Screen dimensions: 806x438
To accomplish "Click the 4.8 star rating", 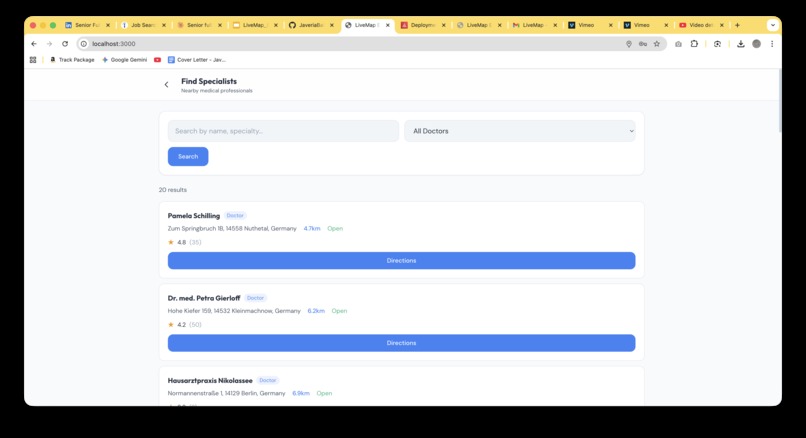I will (x=181, y=243).
